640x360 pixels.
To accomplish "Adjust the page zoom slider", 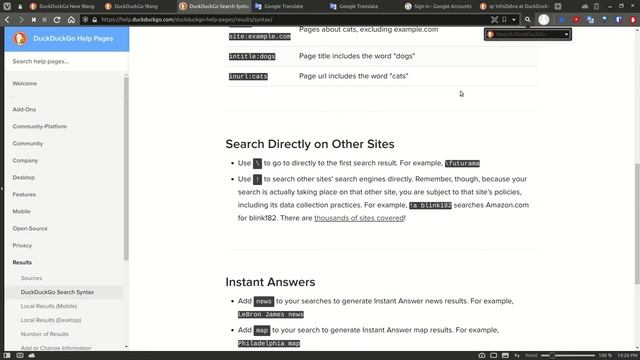I will click(x=568, y=356).
